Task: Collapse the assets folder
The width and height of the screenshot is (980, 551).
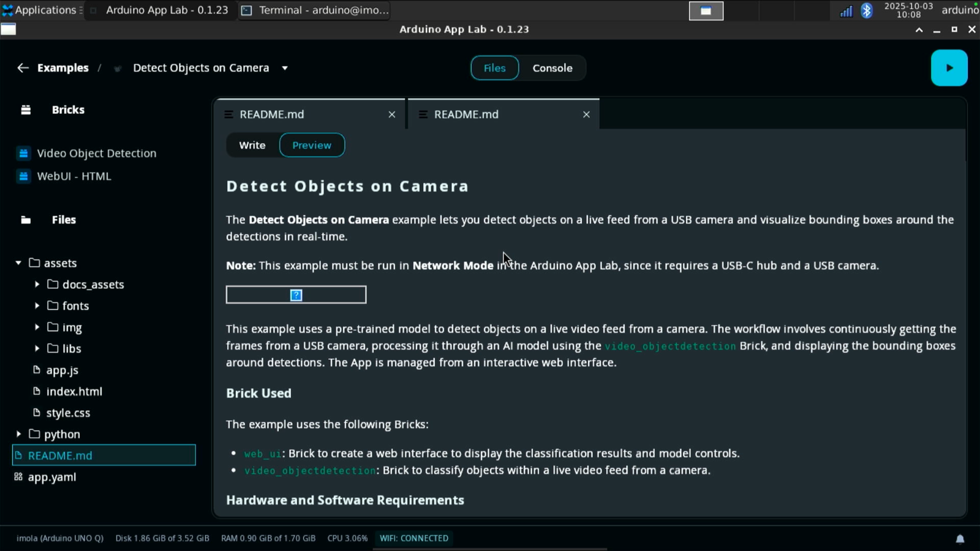Action: 18,263
